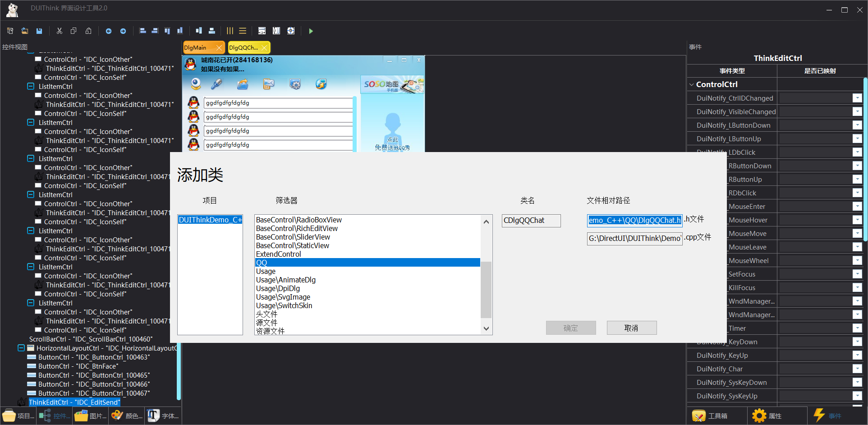The height and width of the screenshot is (425, 868).
Task: Click the Cut scissors icon
Action: pyautogui.click(x=59, y=31)
